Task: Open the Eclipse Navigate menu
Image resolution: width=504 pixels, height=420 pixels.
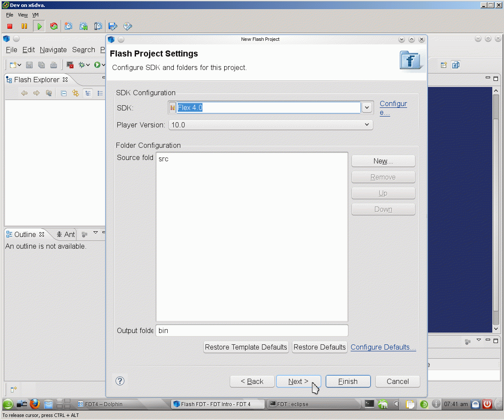Action: 53,50
